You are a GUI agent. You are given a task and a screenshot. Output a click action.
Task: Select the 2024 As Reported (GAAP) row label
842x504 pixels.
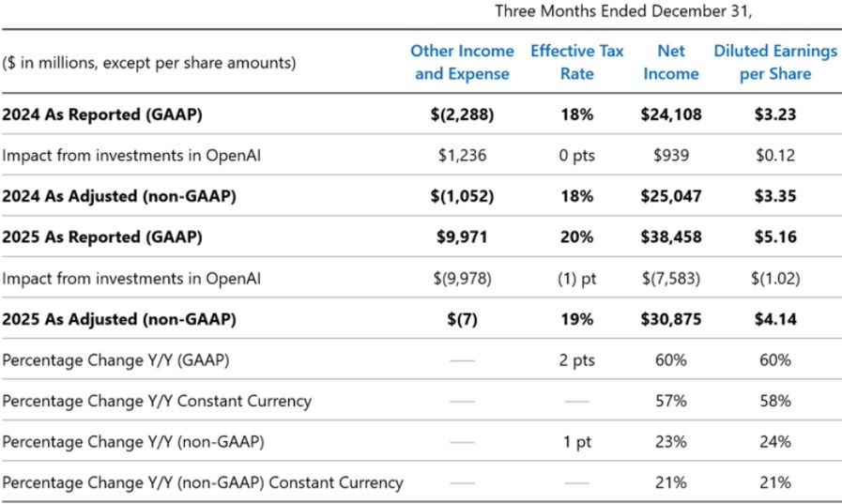[x=101, y=115]
